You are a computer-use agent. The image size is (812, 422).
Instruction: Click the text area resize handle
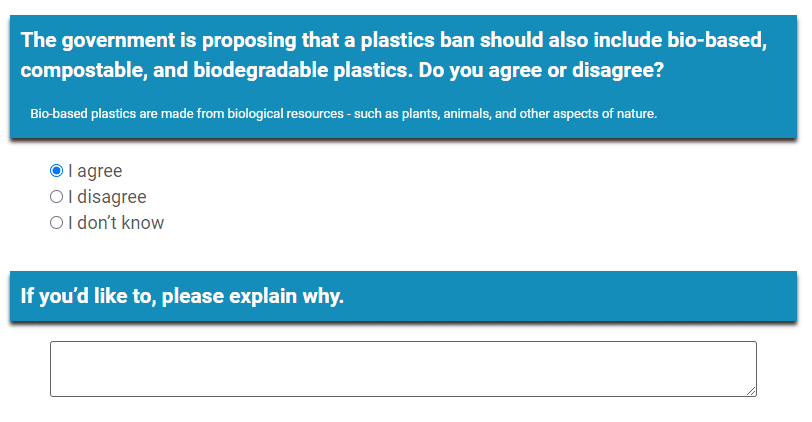coord(750,390)
